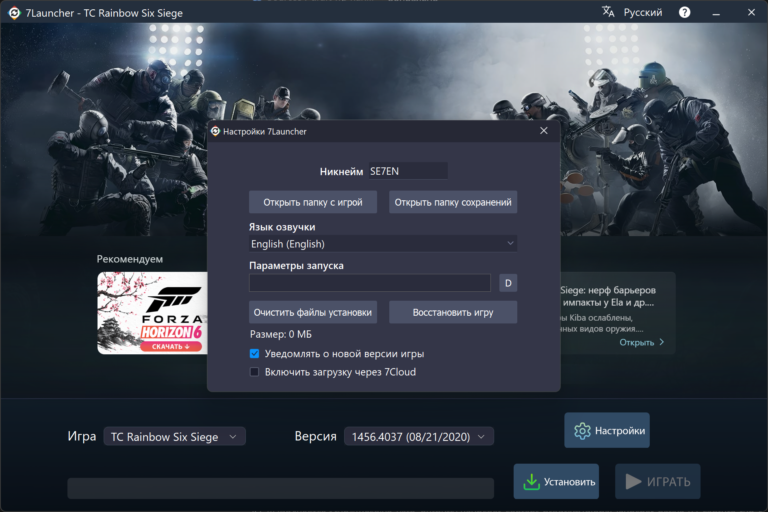Click the Рекомендуем heading
Screen dimensions: 768x512
[130, 259]
